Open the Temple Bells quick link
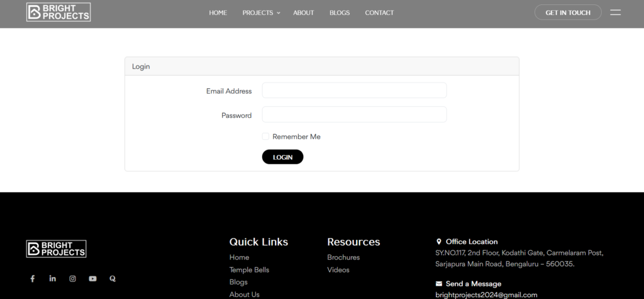Image resolution: width=644 pixels, height=299 pixels. [249, 270]
